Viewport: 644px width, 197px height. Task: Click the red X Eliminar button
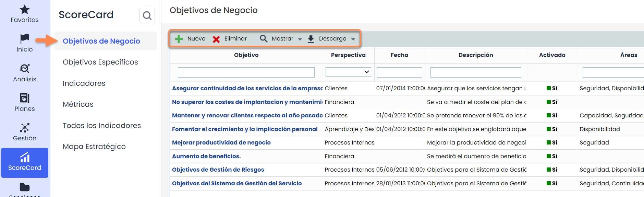[x=216, y=39]
